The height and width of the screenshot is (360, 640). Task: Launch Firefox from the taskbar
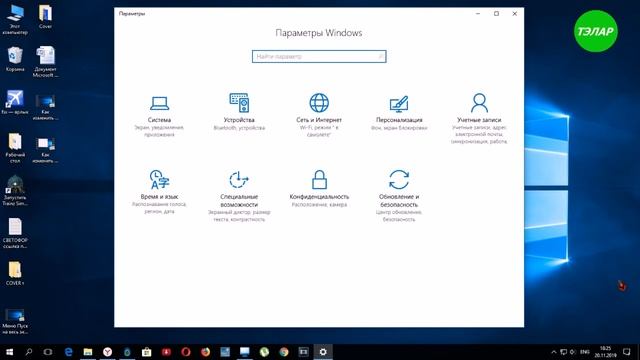click(205, 352)
